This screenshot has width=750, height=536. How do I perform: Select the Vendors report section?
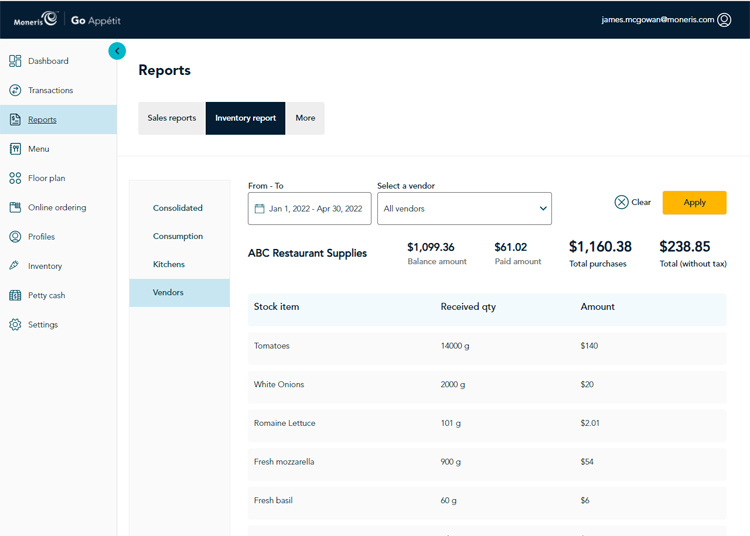coord(179,293)
